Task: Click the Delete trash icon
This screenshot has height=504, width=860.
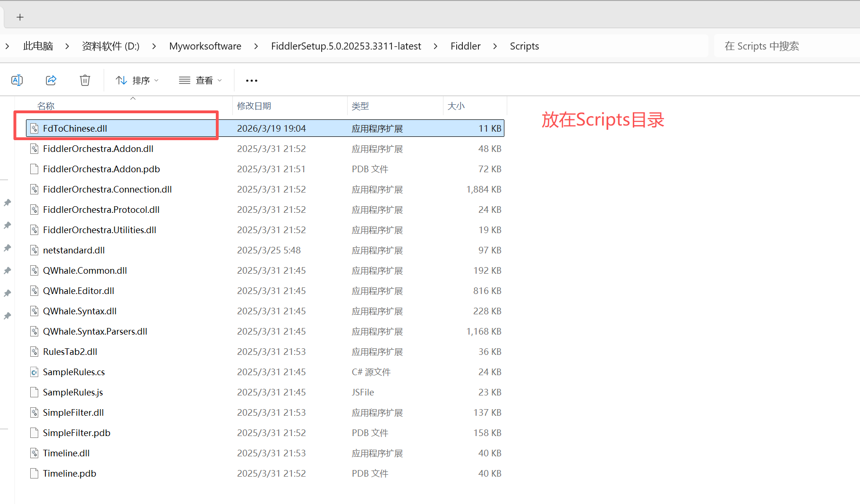Action: 85,80
